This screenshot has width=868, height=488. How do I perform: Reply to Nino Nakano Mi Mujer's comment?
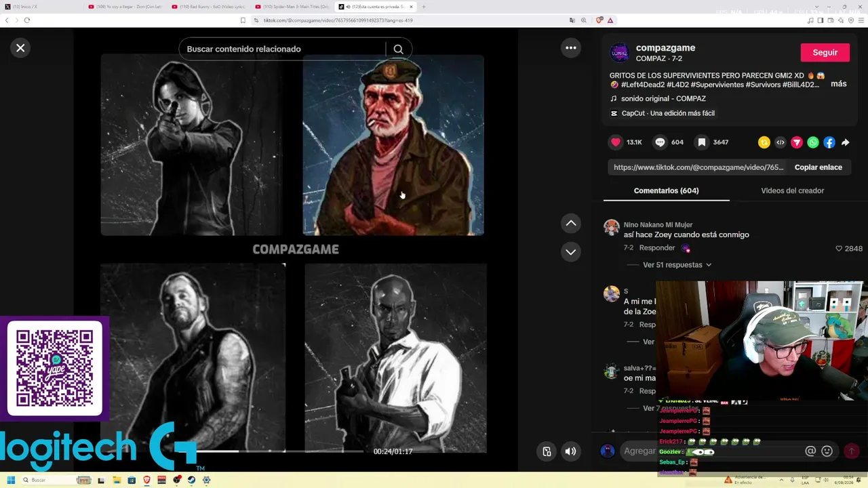click(656, 248)
